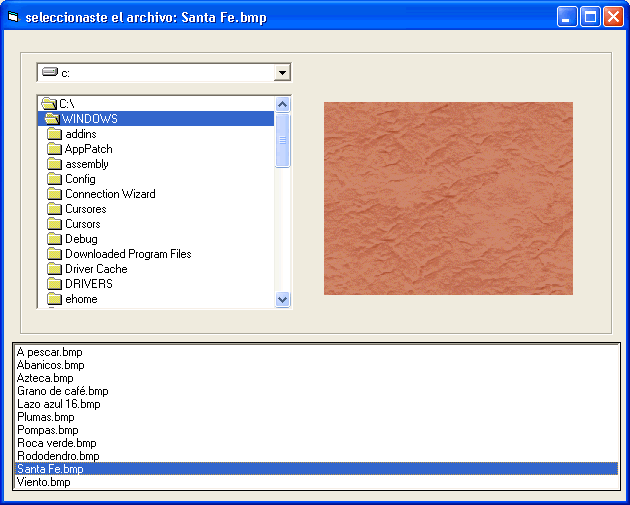
Task: Select the C:\ root folder row
Action: click(x=156, y=104)
